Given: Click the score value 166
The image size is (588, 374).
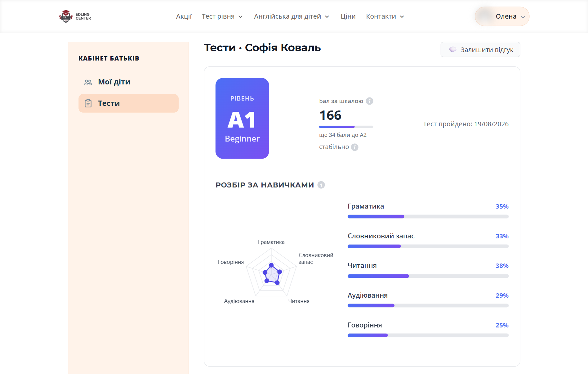Looking at the screenshot, I should click(x=330, y=115).
